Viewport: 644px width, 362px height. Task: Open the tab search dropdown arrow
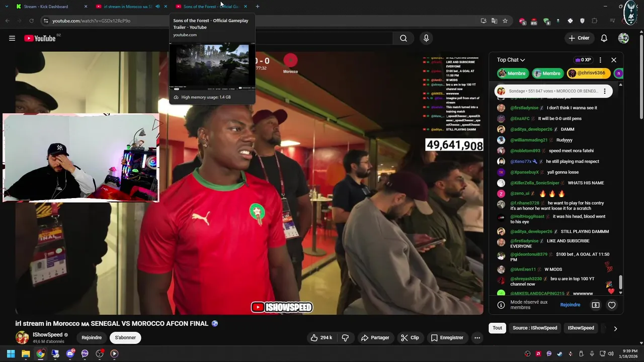coord(6,7)
